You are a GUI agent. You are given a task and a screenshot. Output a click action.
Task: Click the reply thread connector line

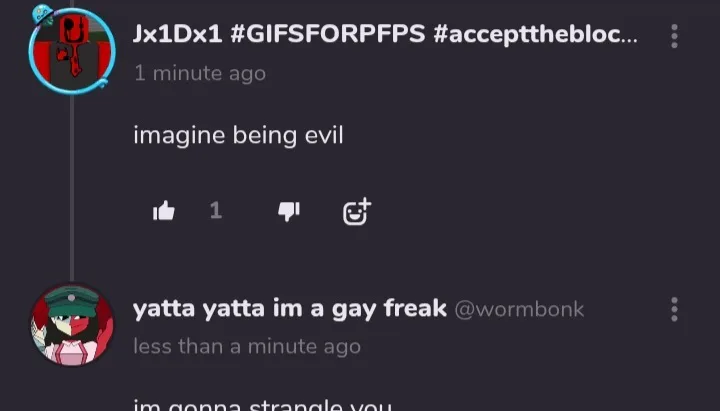point(72,187)
